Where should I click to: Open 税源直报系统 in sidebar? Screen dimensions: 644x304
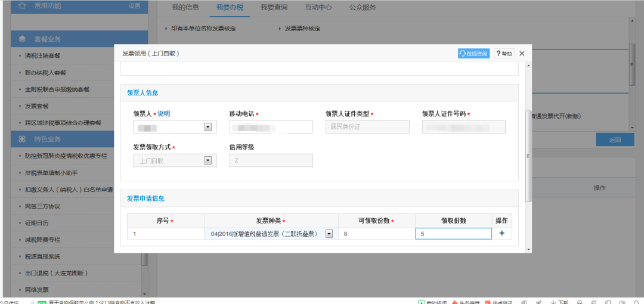click(42, 256)
